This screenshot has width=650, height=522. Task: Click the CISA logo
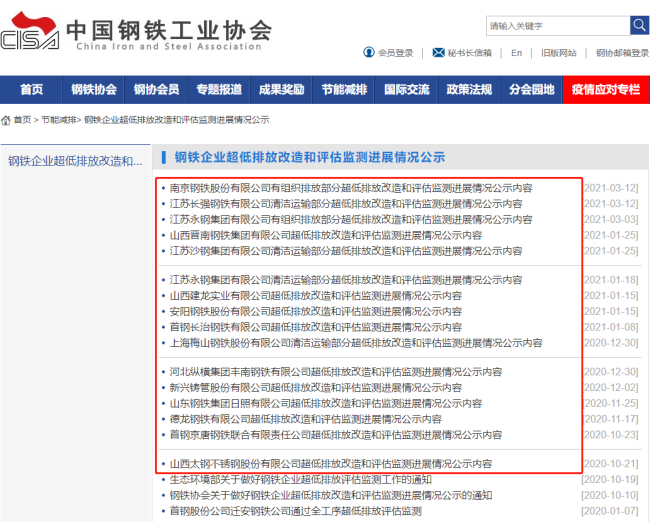30,31
